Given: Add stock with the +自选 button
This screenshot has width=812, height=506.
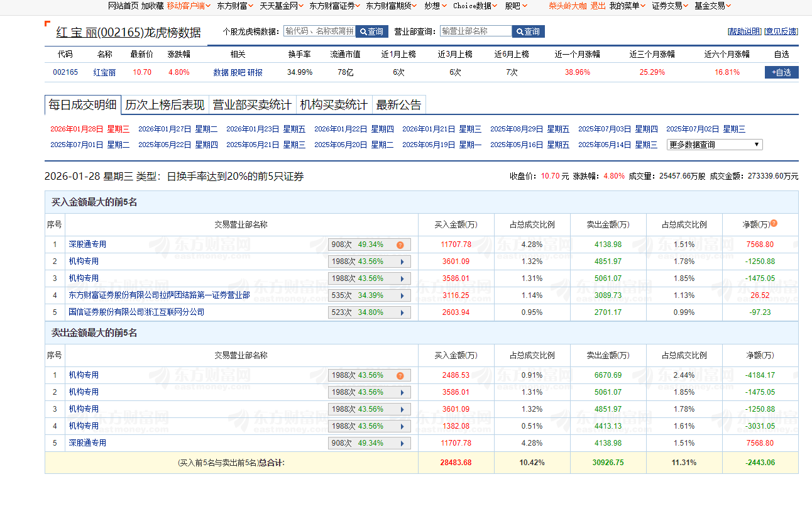Looking at the screenshot, I should coord(781,72).
